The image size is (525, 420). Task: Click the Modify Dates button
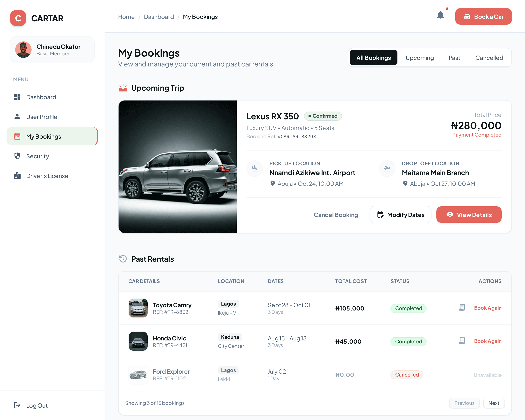401,215
